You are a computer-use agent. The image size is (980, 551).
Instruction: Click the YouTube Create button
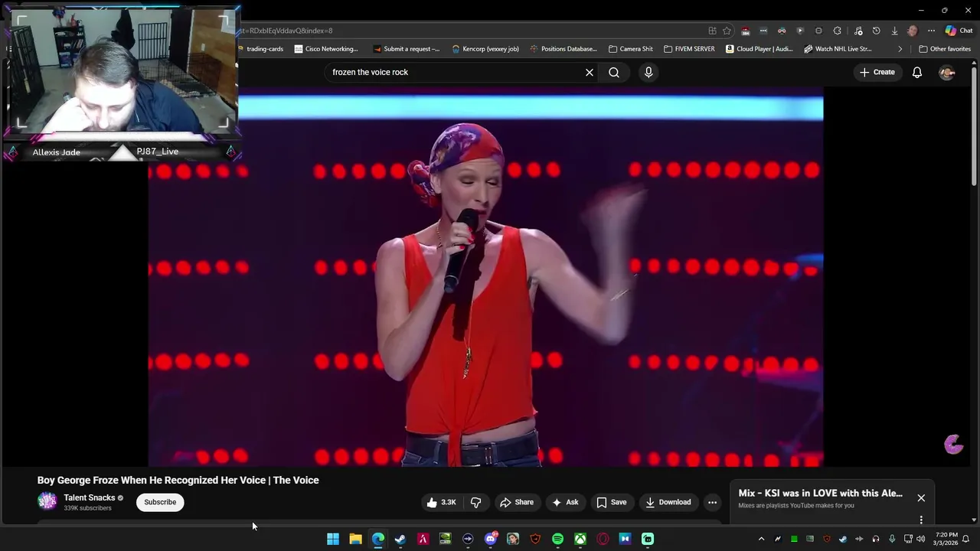tap(877, 72)
